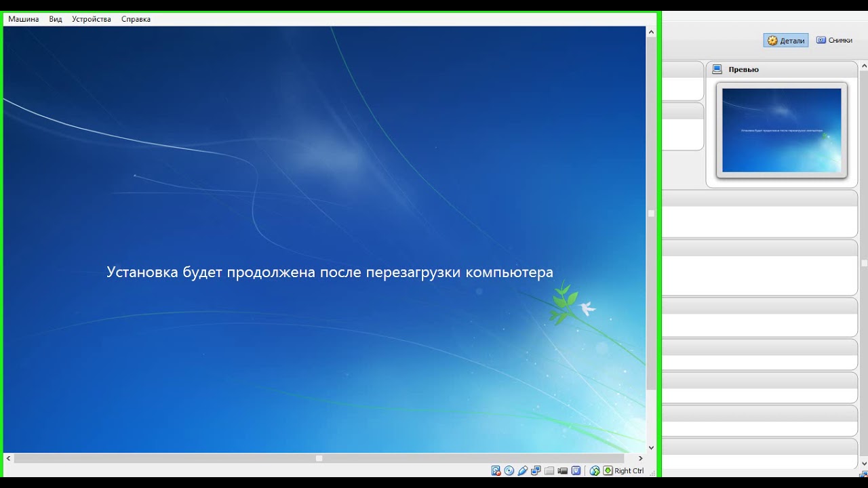
Task: Click the VM window scroll left arrow
Action: [x=9, y=458]
